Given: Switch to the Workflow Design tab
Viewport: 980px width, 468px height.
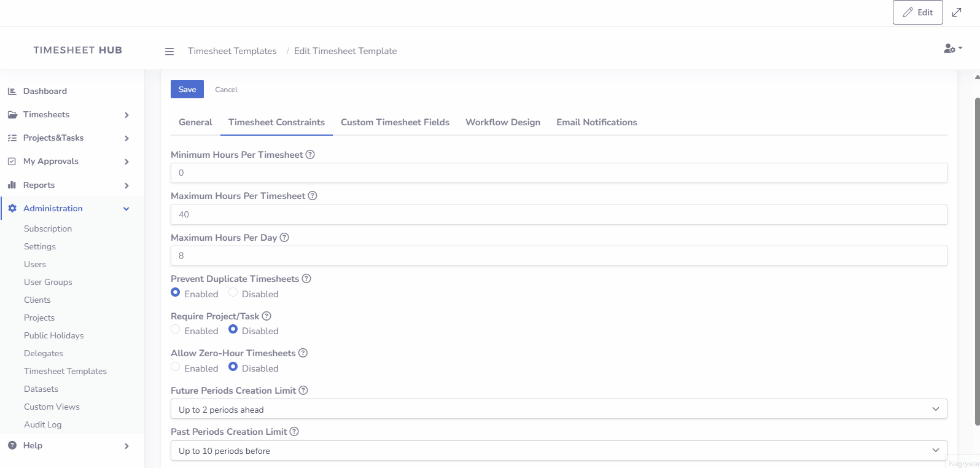Looking at the screenshot, I should click(503, 122).
